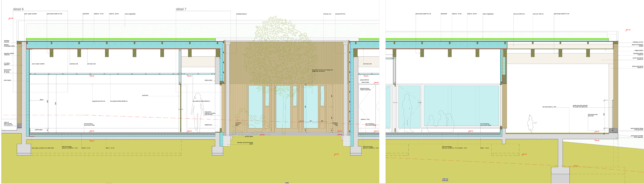Select the "chevrons 20x10 cm" label
Image resolution: width=644 pixels, height=184 pixels.
pyautogui.click(x=519, y=14)
